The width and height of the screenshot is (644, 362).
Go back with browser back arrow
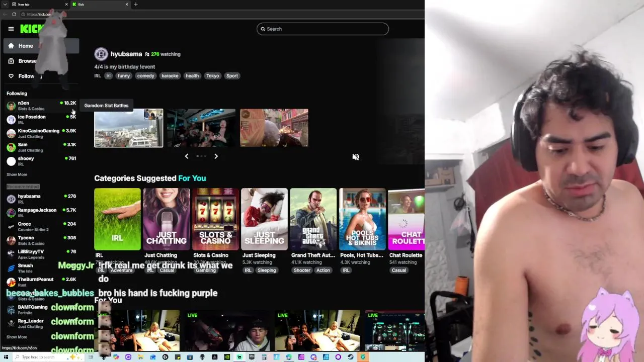coord(5,15)
